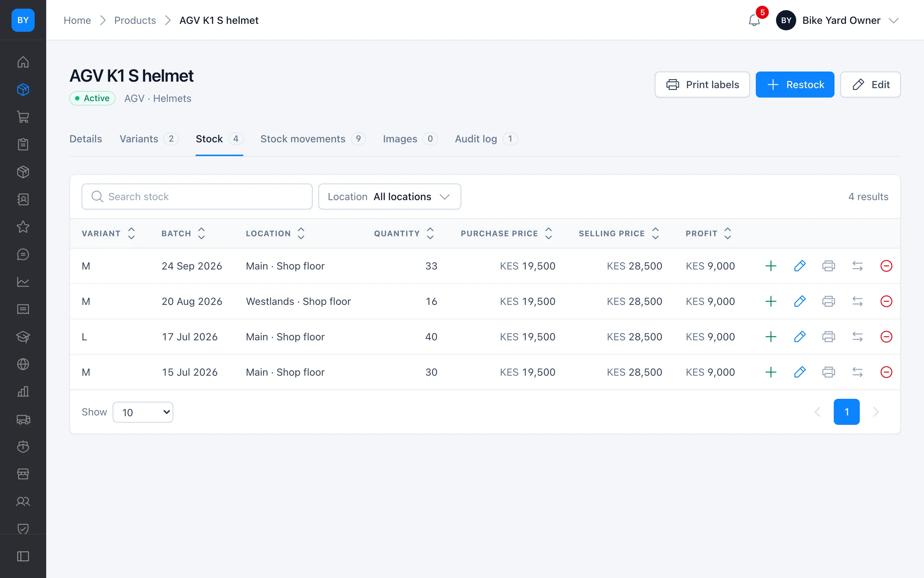Remove the 24 Sep 2026 batch row
The height and width of the screenshot is (578, 924).
[886, 266]
